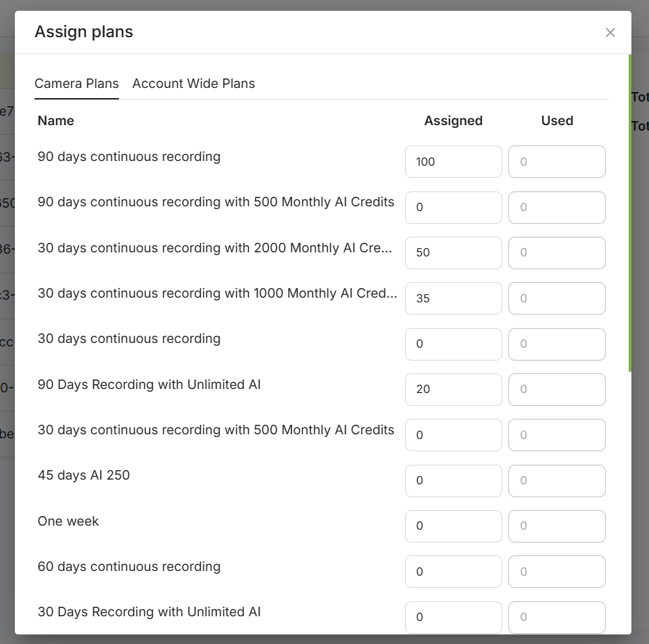
Task: Edit Assigned value for 90 days 500 AI Credits
Action: [x=453, y=207]
